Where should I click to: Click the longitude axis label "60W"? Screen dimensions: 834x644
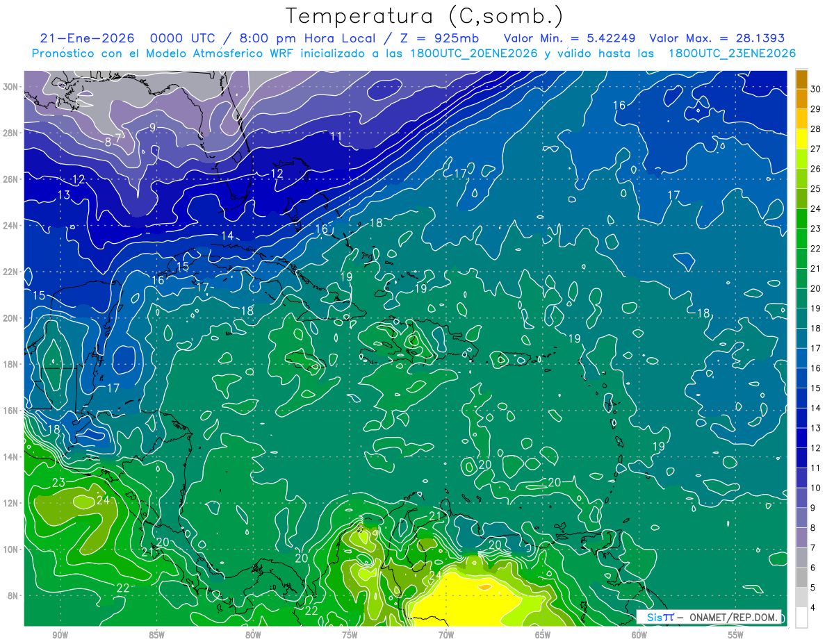pos(639,635)
